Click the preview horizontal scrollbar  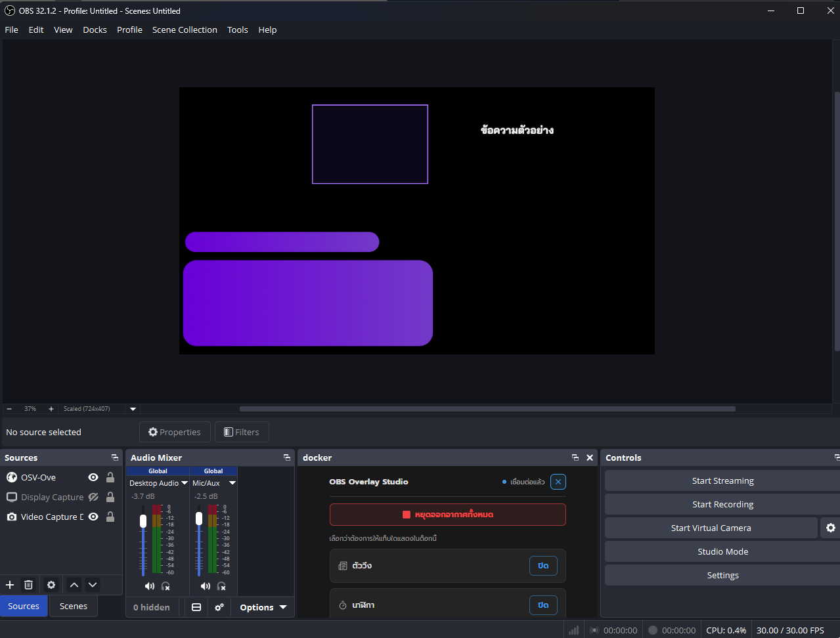(487, 408)
